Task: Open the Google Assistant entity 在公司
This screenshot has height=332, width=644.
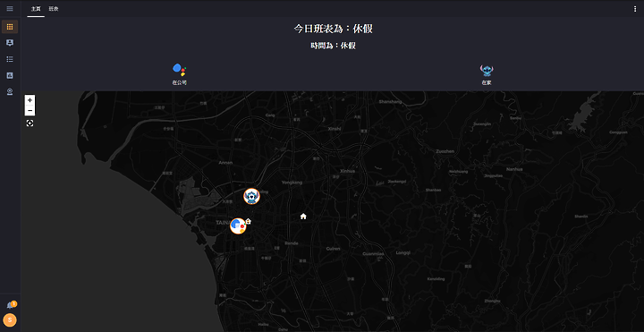Action: (x=180, y=74)
